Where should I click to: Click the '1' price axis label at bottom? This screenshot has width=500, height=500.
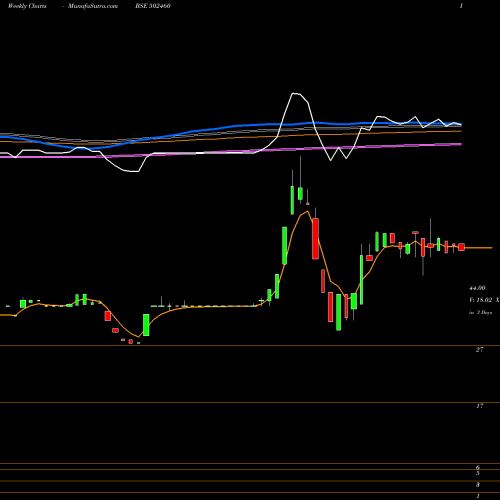point(478,496)
